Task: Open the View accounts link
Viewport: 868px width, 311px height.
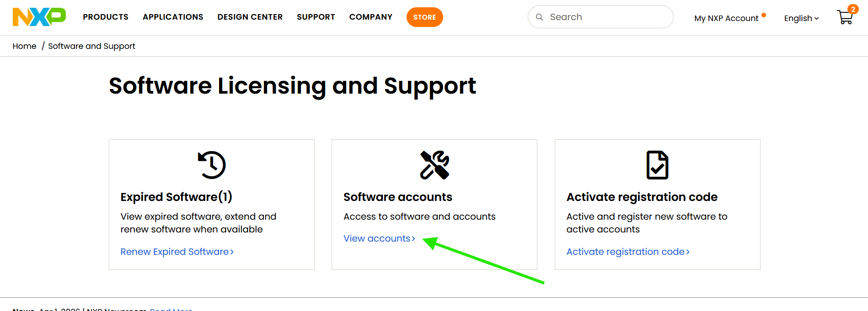Action: tap(380, 238)
